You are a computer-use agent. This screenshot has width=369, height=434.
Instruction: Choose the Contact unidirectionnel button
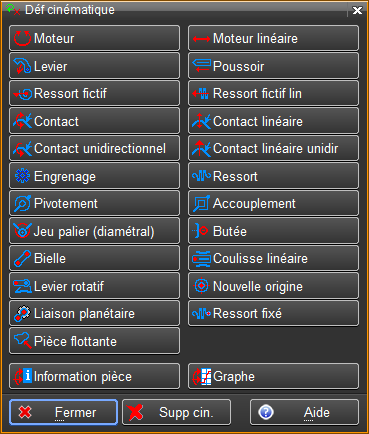[x=94, y=148]
